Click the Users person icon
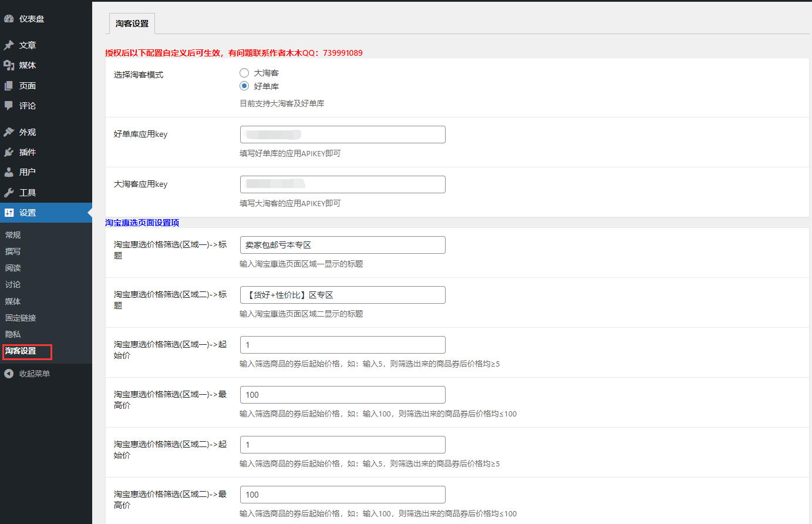The width and height of the screenshot is (812, 524). click(x=9, y=172)
